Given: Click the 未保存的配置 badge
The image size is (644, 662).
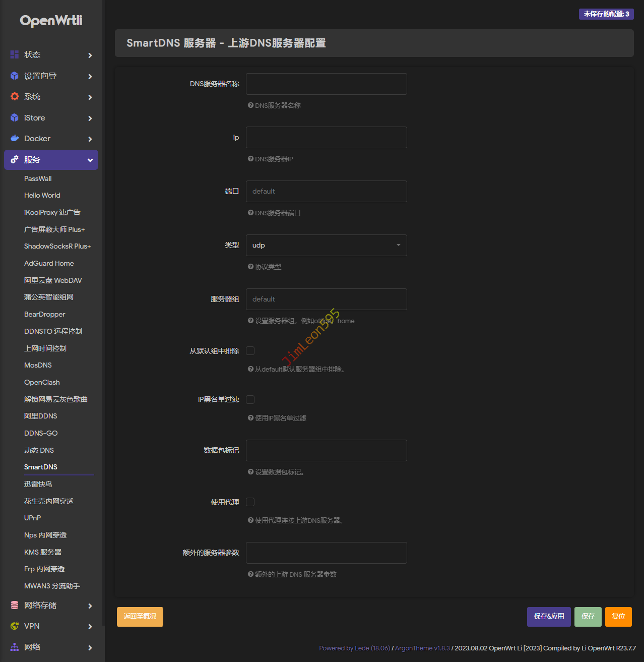Looking at the screenshot, I should [606, 14].
